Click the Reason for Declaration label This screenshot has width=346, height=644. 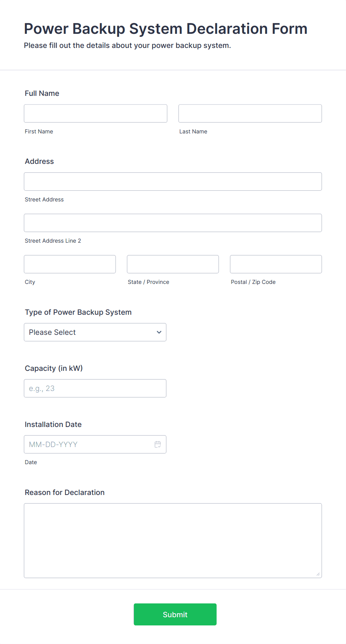point(65,492)
